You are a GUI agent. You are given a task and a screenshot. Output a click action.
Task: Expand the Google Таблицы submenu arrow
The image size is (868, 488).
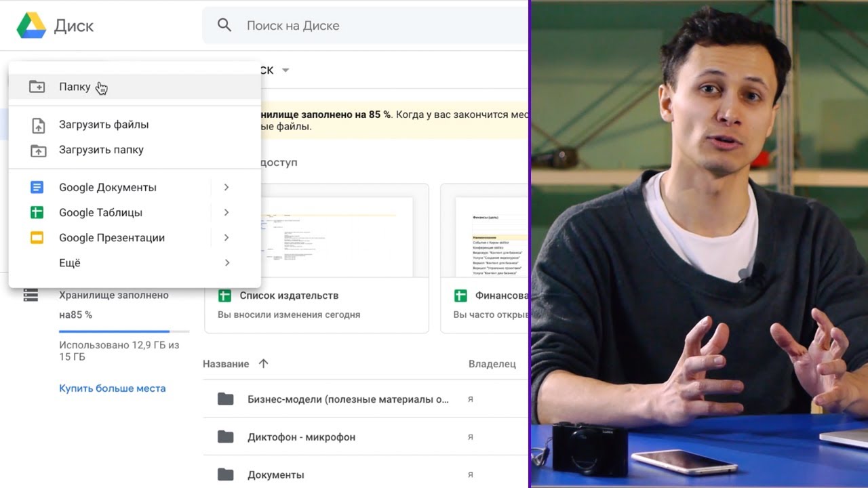[226, 212]
